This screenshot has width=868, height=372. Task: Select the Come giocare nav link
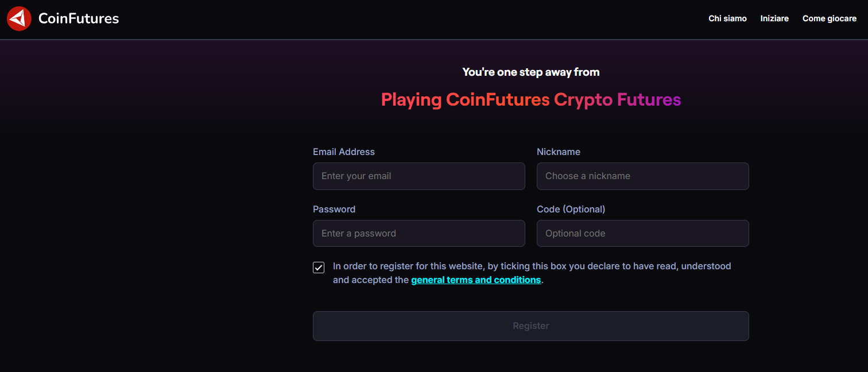tap(829, 19)
